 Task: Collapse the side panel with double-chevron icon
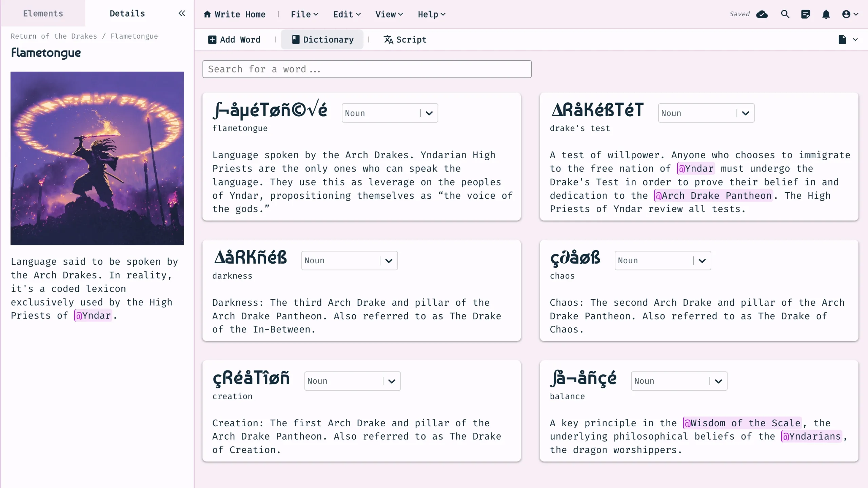(182, 14)
